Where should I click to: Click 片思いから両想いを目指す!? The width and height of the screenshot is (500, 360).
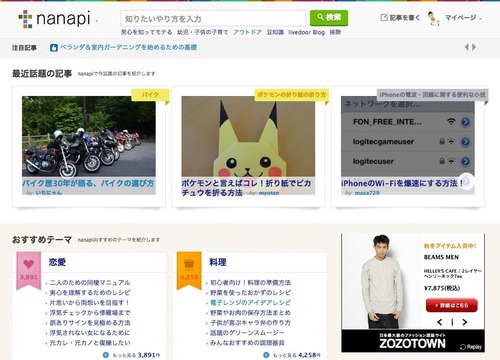point(89,303)
